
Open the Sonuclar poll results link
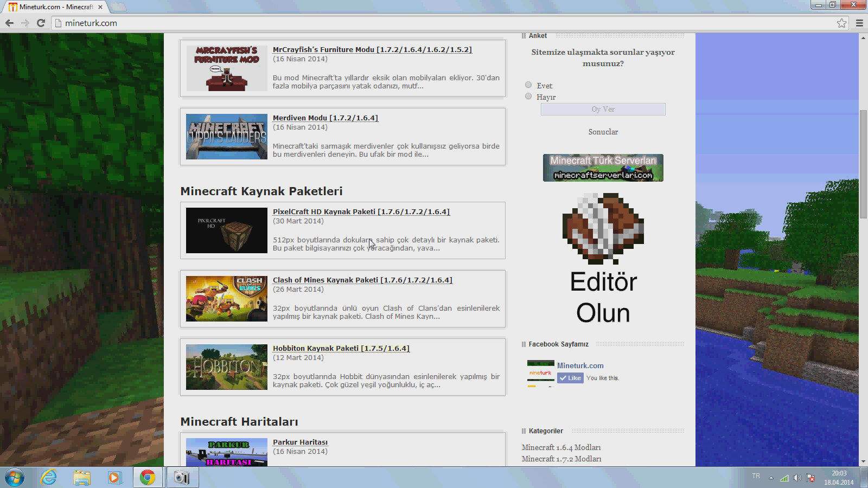coord(603,132)
